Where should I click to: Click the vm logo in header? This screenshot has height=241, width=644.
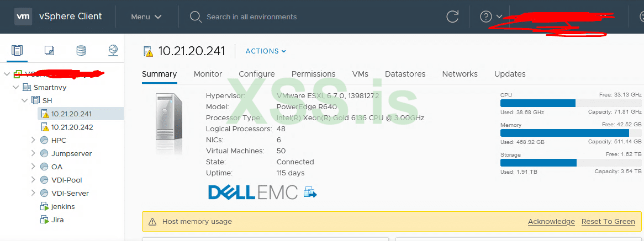[23, 17]
